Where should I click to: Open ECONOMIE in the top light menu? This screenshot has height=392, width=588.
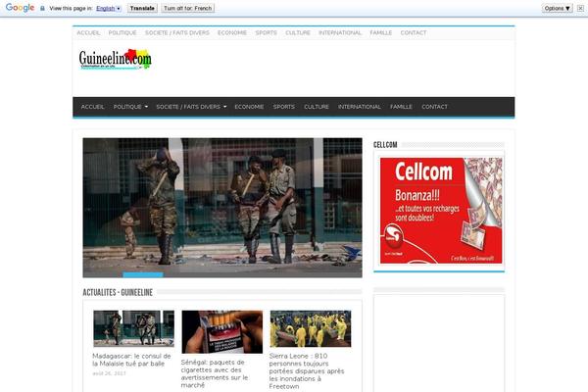tap(232, 33)
